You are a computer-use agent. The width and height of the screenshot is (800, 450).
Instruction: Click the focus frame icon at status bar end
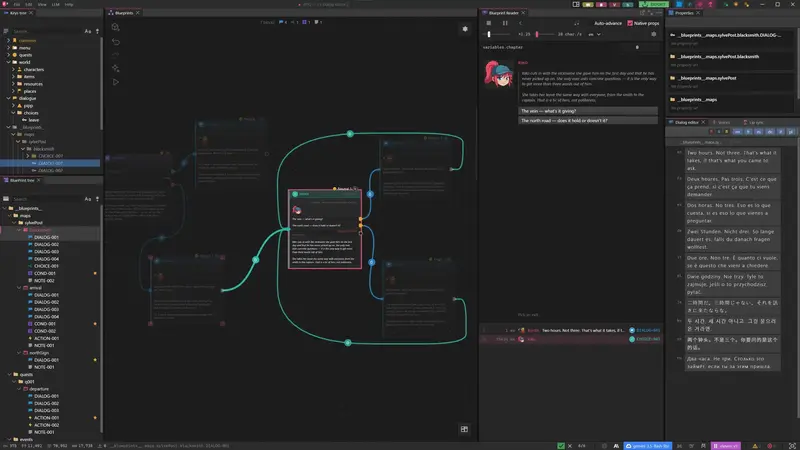tap(792, 446)
